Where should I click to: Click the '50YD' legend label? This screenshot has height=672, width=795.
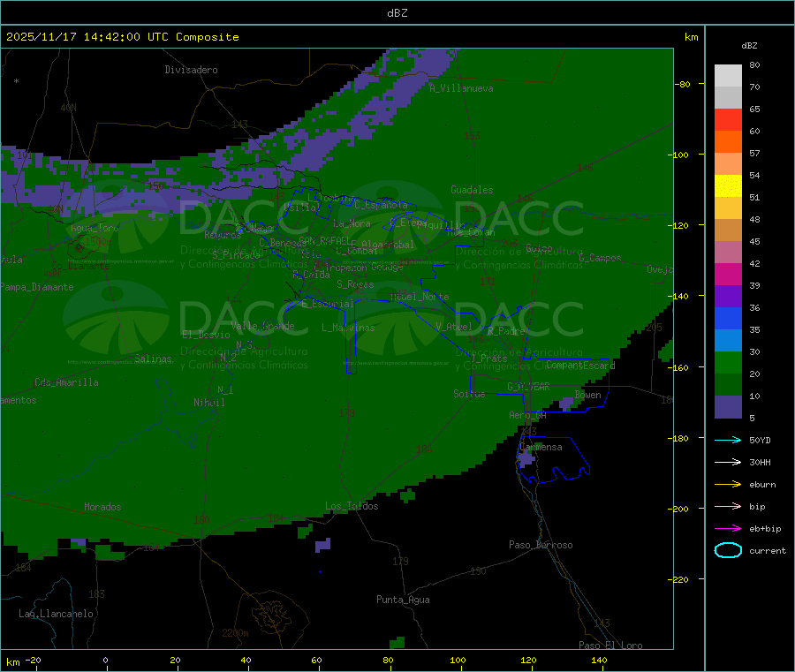760,440
